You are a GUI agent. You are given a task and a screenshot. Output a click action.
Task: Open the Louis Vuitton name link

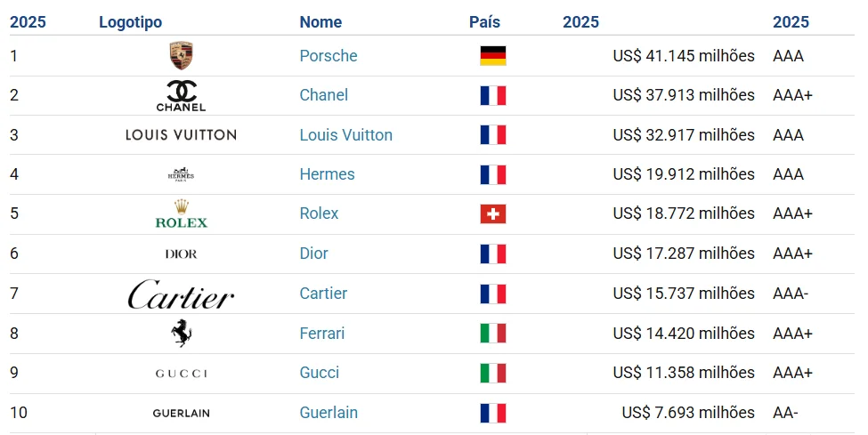point(346,134)
